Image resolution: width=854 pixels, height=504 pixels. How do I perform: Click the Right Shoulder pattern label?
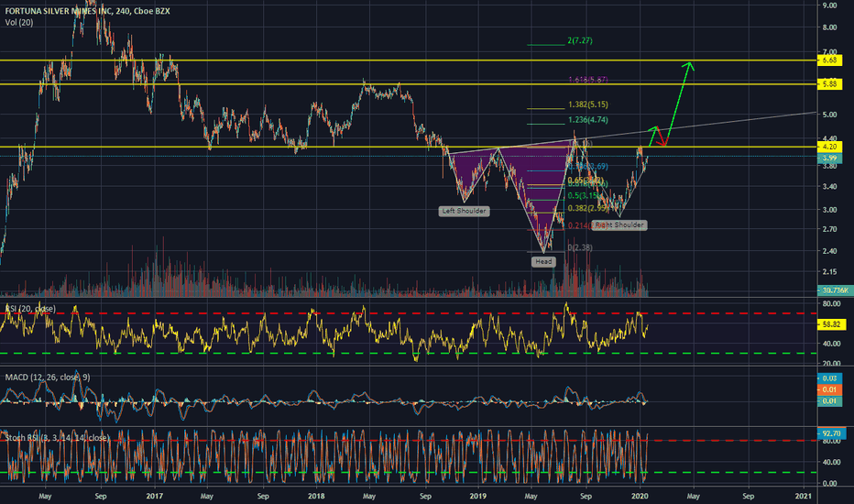(619, 225)
